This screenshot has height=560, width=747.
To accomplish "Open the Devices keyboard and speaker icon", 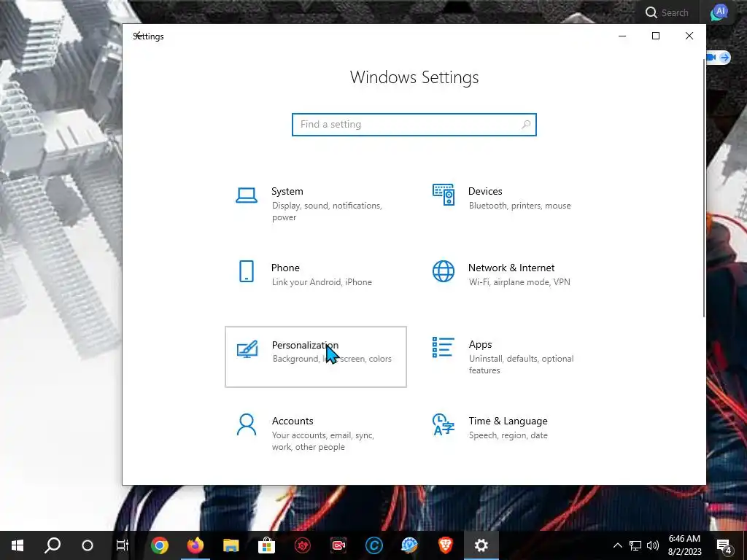I will (x=443, y=195).
